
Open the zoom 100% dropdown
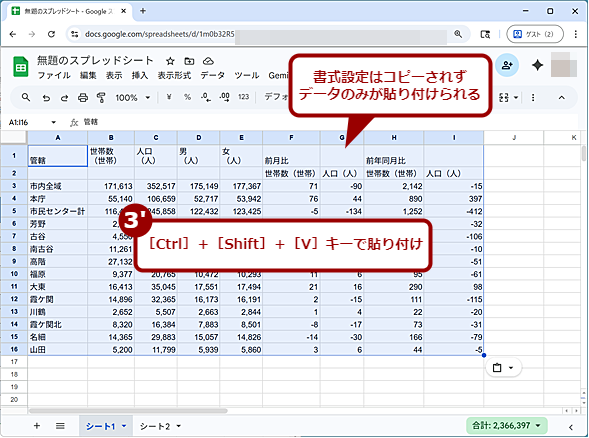pos(133,98)
